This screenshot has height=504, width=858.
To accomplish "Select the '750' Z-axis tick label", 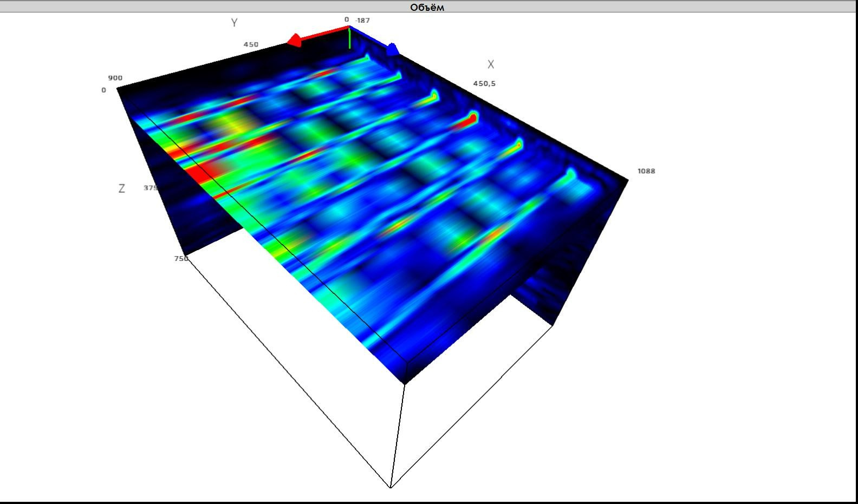I will tap(181, 259).
